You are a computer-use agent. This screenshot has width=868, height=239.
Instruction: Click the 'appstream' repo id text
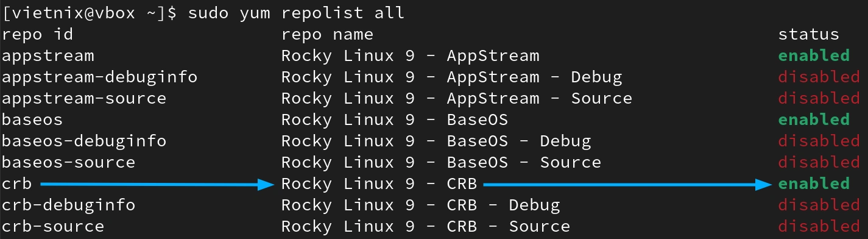click(x=48, y=57)
